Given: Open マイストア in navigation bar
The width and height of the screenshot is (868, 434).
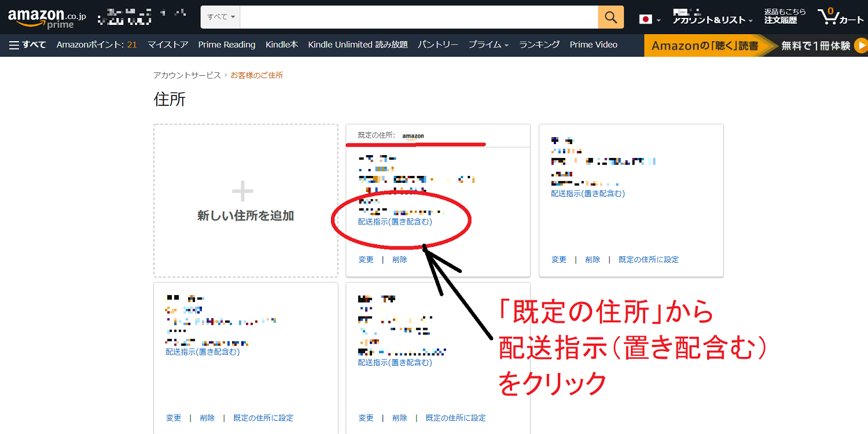Looking at the screenshot, I should (168, 45).
